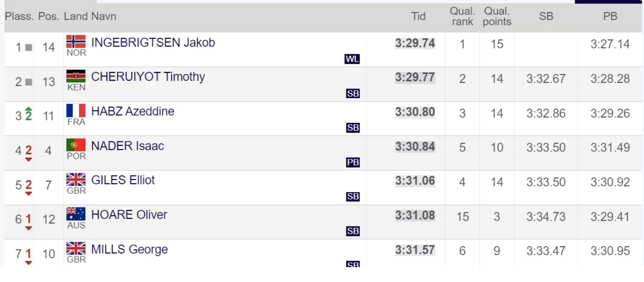Sort by the Tid column header

click(418, 16)
